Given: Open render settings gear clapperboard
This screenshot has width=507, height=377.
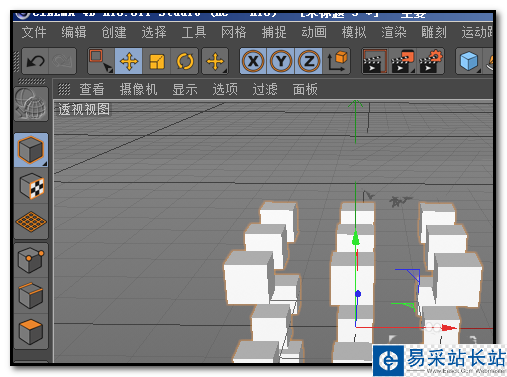Looking at the screenshot, I should [x=430, y=61].
